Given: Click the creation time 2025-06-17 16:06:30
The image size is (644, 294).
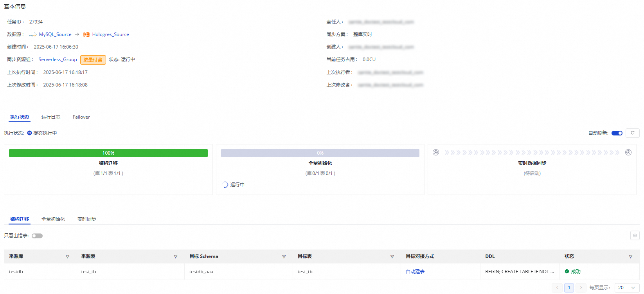Looking at the screenshot, I should [56, 47].
